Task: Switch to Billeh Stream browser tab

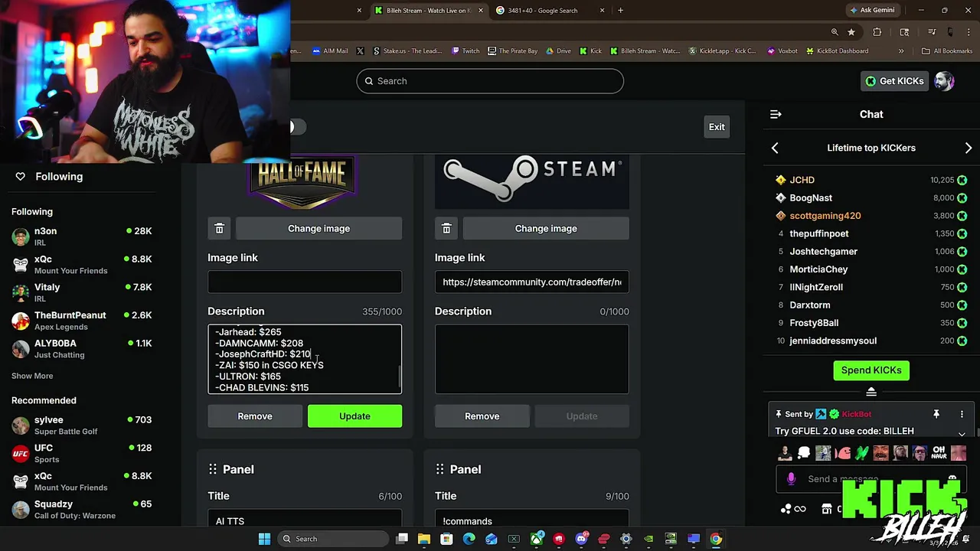Action: (428, 11)
